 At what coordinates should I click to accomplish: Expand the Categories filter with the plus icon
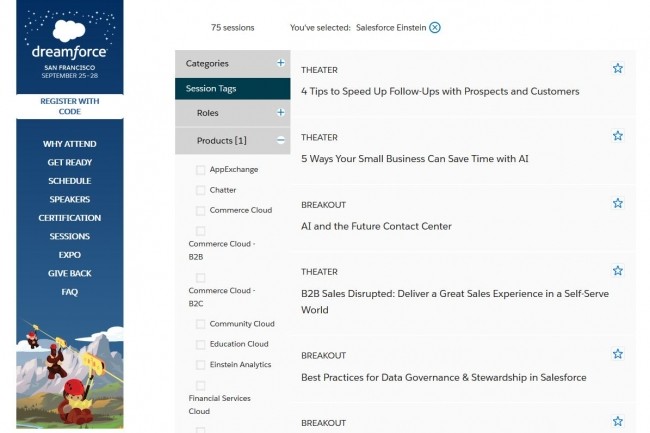coord(281,63)
